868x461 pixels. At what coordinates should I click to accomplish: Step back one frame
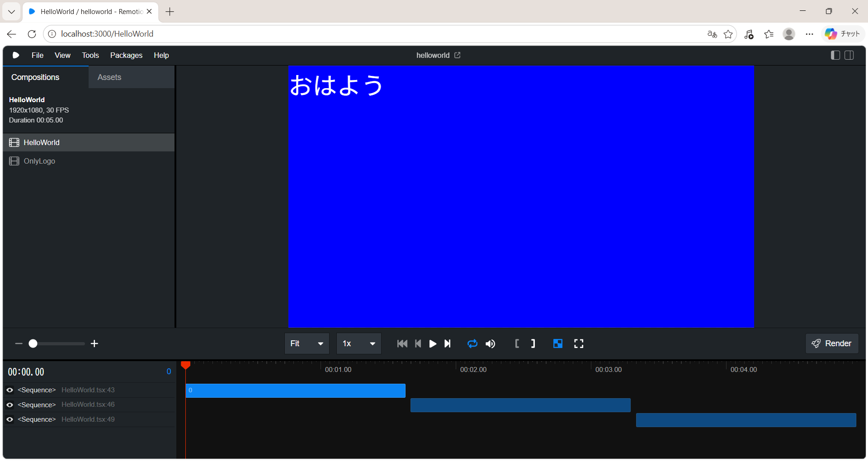point(418,344)
